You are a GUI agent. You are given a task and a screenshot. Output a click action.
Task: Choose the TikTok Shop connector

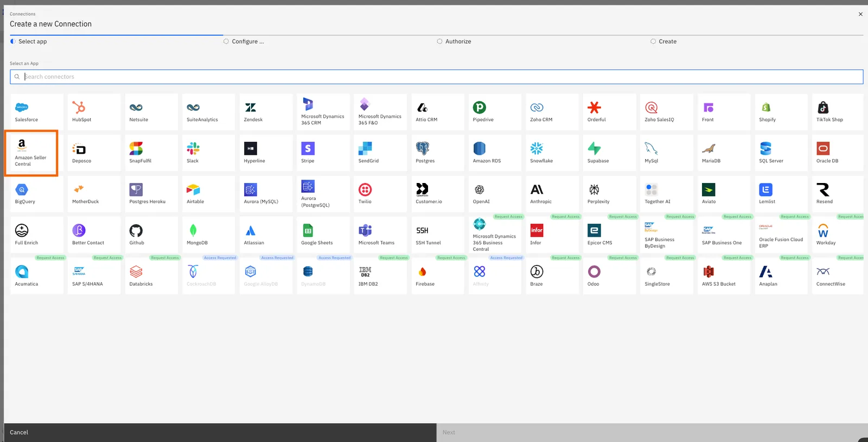(x=838, y=112)
